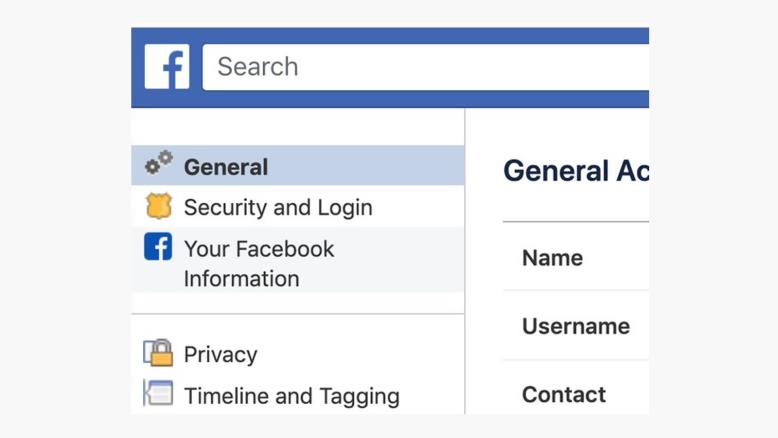Image resolution: width=778 pixels, height=438 pixels.
Task: Select General in the settings sidebar
Action: click(x=226, y=167)
